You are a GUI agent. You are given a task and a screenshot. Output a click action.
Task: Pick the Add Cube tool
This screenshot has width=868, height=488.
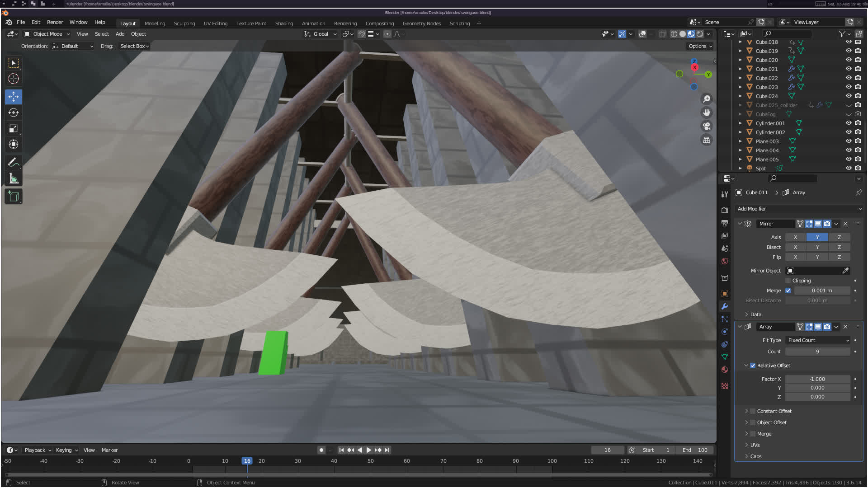[x=14, y=197]
